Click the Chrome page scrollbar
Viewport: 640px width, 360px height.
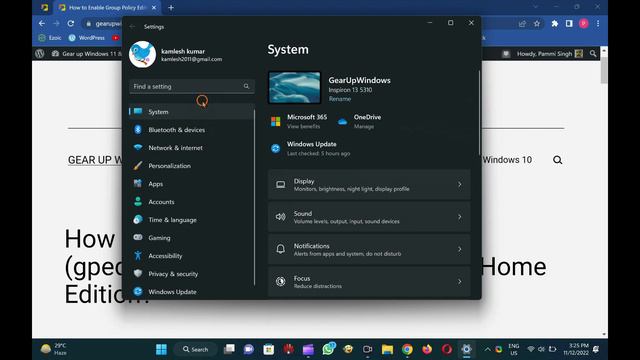tap(604, 70)
